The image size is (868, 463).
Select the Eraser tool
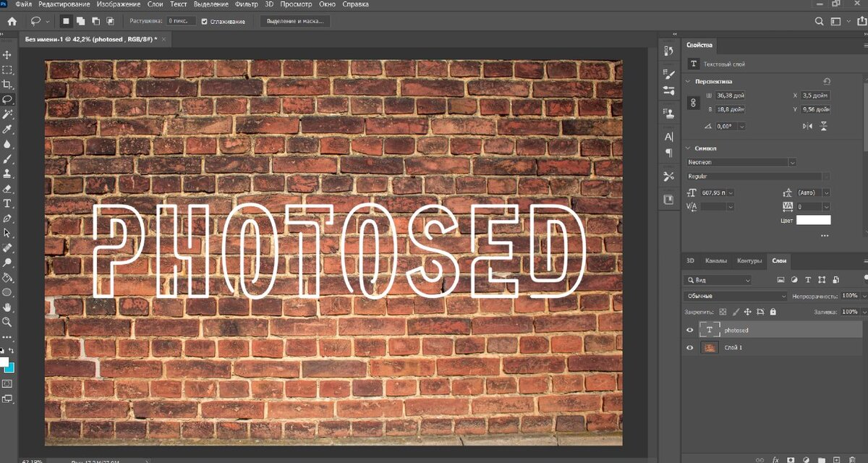[7, 189]
